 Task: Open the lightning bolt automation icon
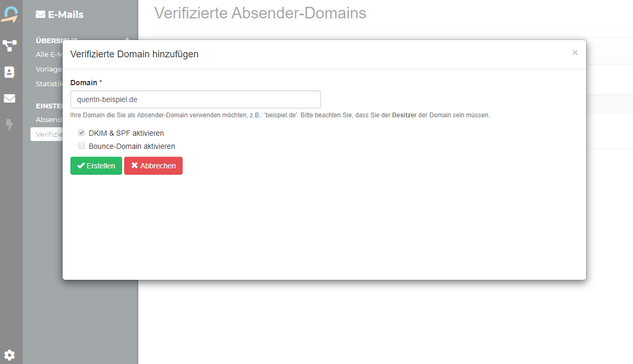point(9,125)
